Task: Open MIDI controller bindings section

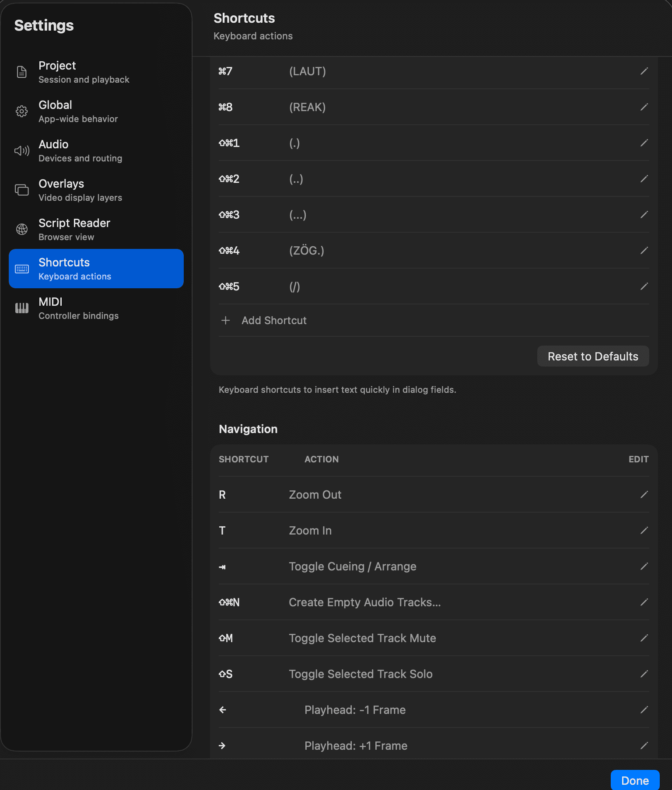Action: pyautogui.click(x=96, y=308)
